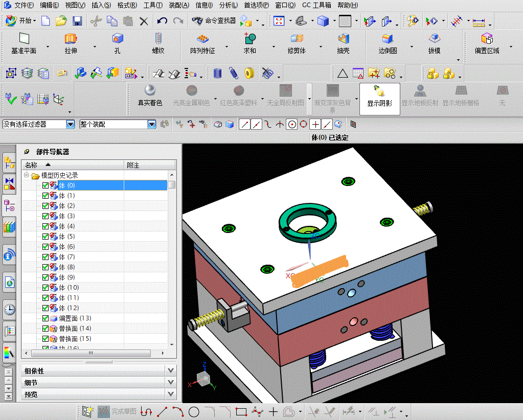Expand the 相依性 panel

[171, 370]
